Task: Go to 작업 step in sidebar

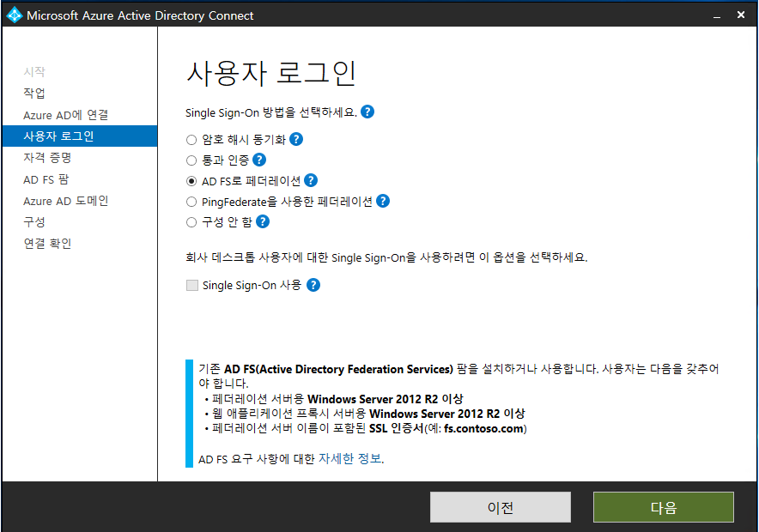Action: pos(34,93)
